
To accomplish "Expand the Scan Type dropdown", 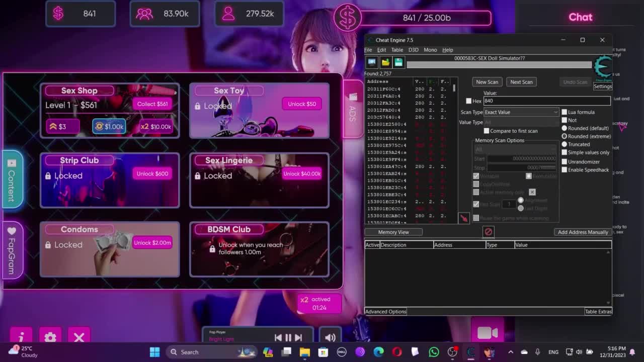I will pyautogui.click(x=521, y=112).
